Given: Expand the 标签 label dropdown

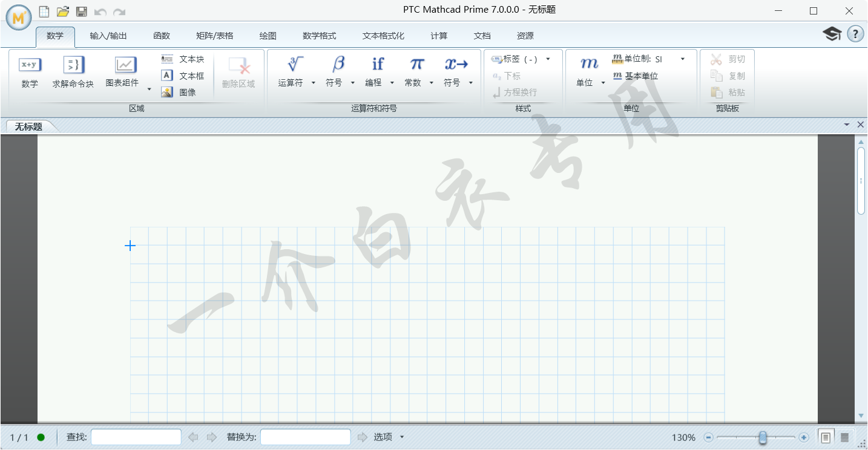Looking at the screenshot, I should click(548, 59).
